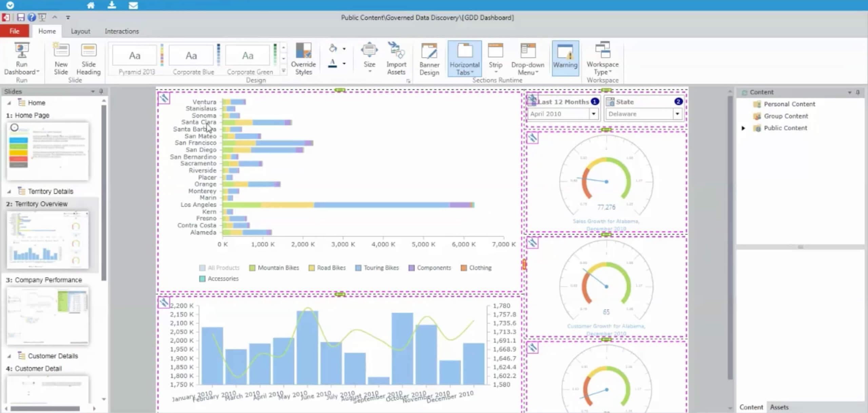This screenshot has width=868, height=413.
Task: Open Workspace Type options
Action: pos(603,59)
